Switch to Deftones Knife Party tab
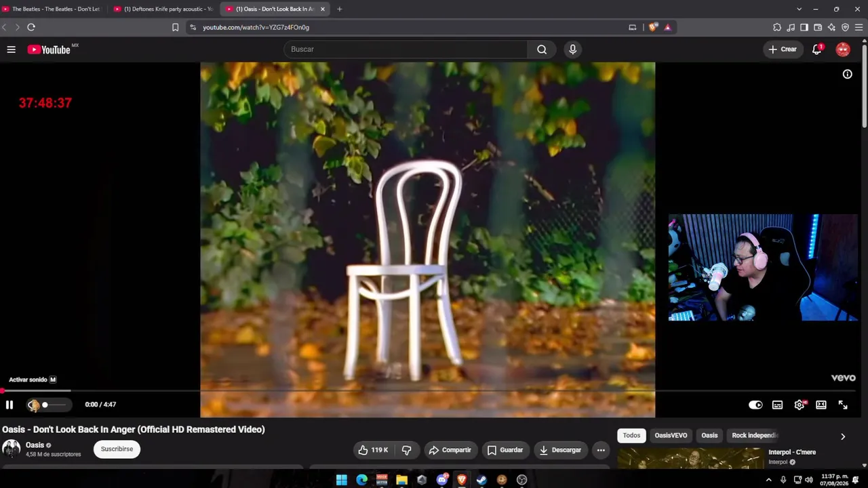 163,9
